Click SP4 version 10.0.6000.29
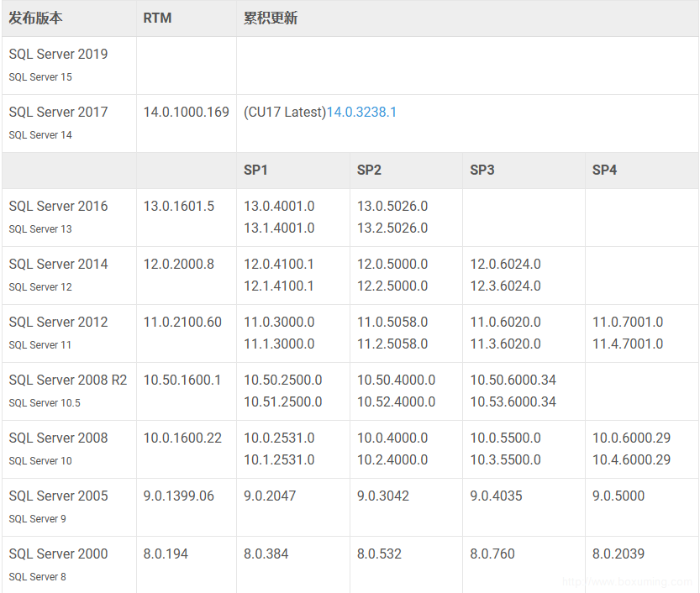 [632, 438]
